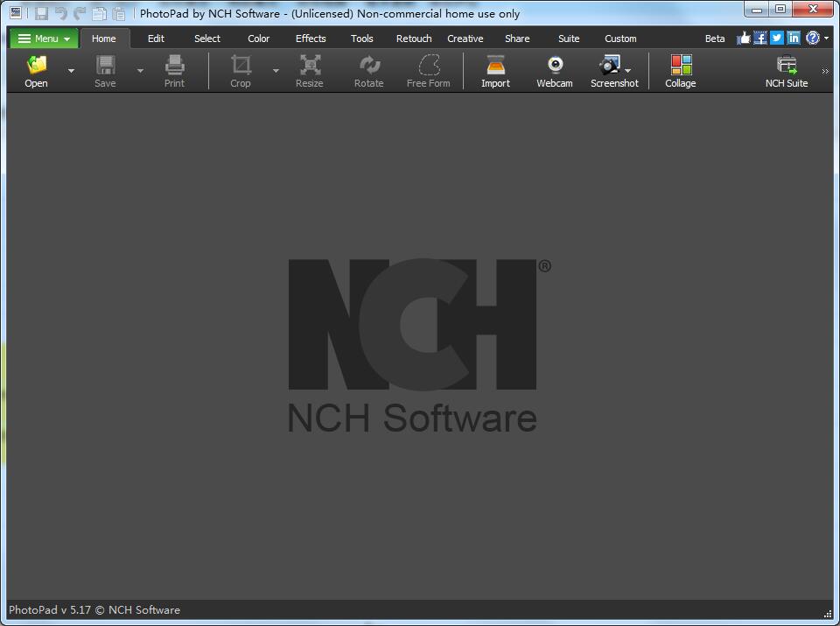Viewport: 840px width, 626px height.
Task: Click the Import scanner icon
Action: click(495, 71)
